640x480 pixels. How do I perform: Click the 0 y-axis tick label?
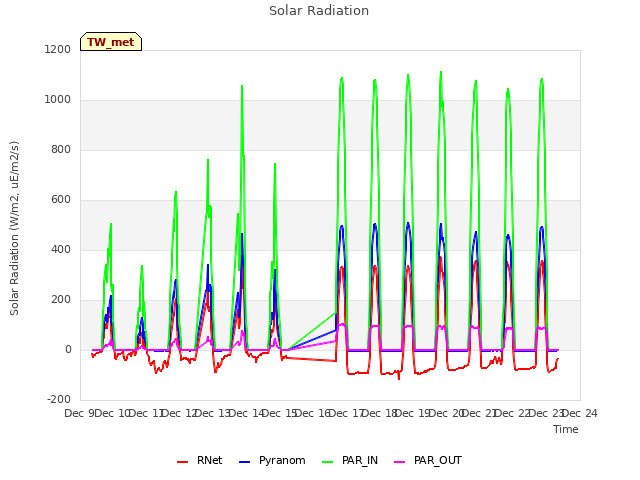click(68, 349)
